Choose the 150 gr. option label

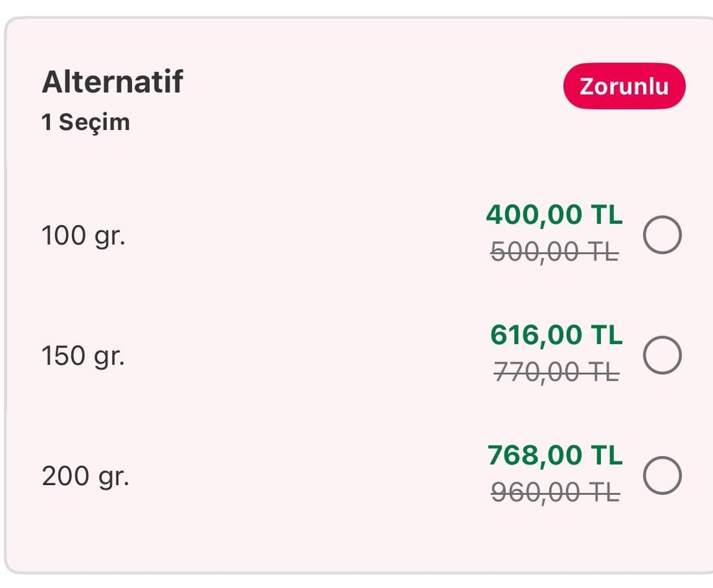click(83, 356)
